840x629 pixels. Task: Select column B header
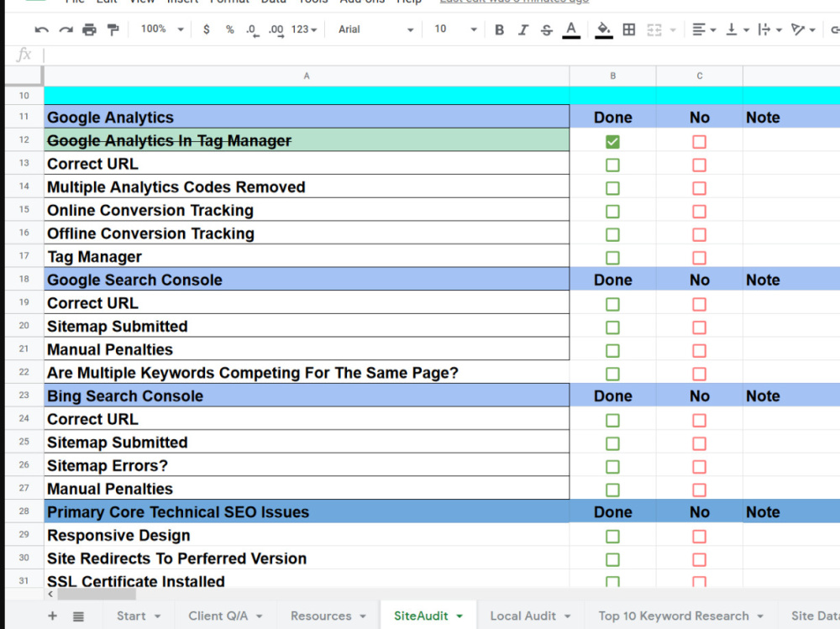click(x=613, y=76)
